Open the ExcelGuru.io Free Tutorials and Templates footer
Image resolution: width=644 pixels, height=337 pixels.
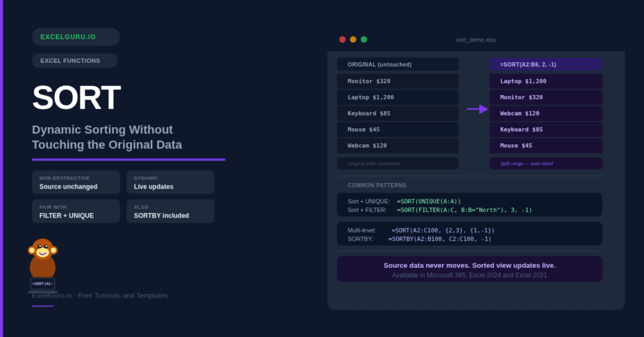100,296
